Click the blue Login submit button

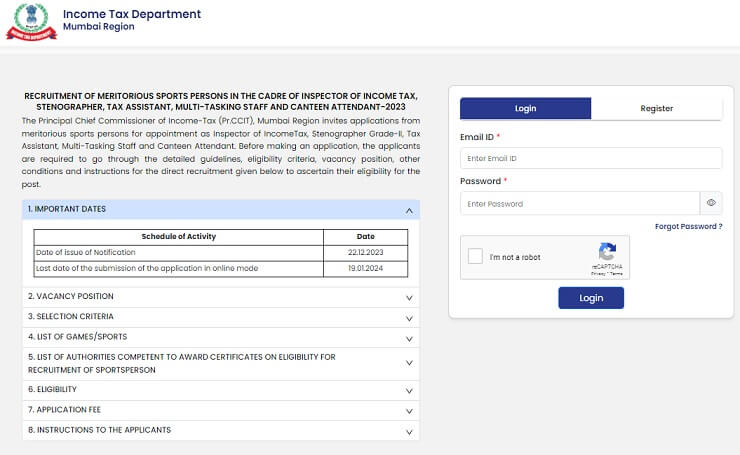[591, 298]
